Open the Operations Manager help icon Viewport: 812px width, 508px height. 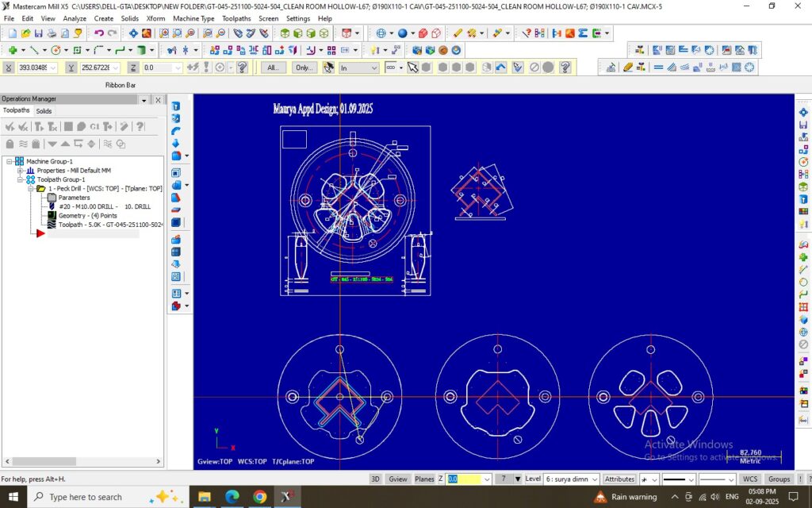[x=140, y=126]
